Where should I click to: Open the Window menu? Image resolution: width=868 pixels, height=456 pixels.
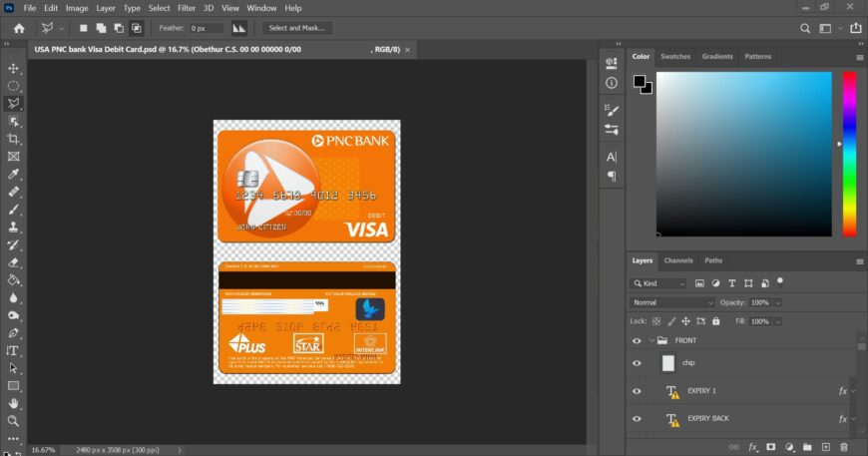(261, 8)
